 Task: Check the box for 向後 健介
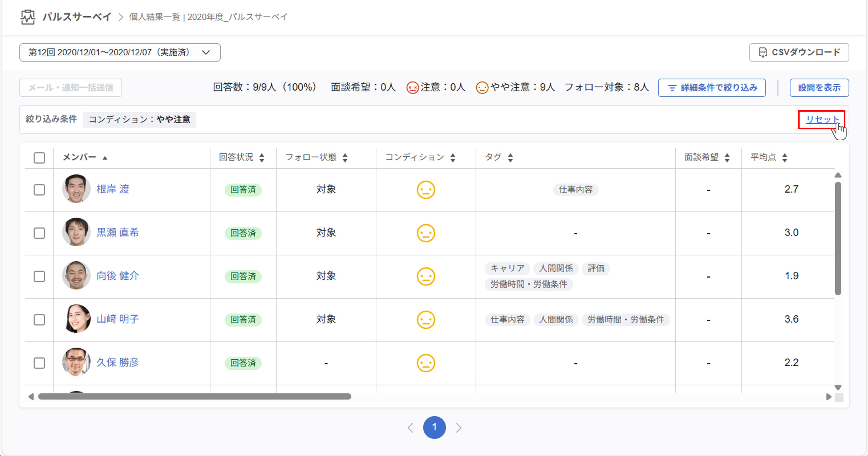[x=39, y=276]
